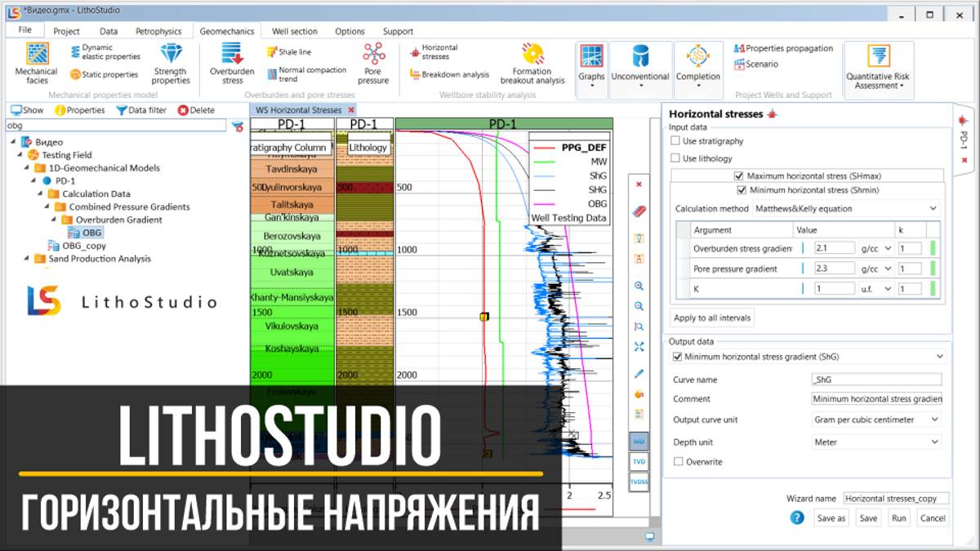The height and width of the screenshot is (551, 980).
Task: Open the Output curve unit dropdown
Action: (876, 420)
